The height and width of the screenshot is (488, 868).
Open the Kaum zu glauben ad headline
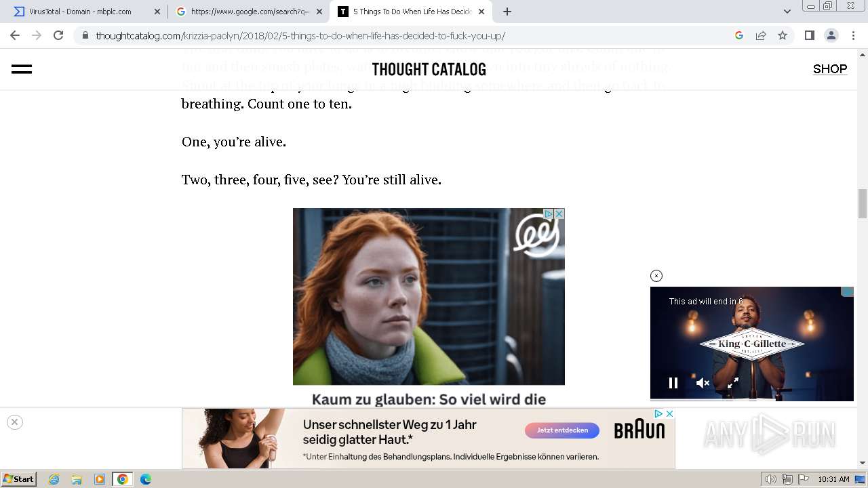pyautogui.click(x=429, y=399)
